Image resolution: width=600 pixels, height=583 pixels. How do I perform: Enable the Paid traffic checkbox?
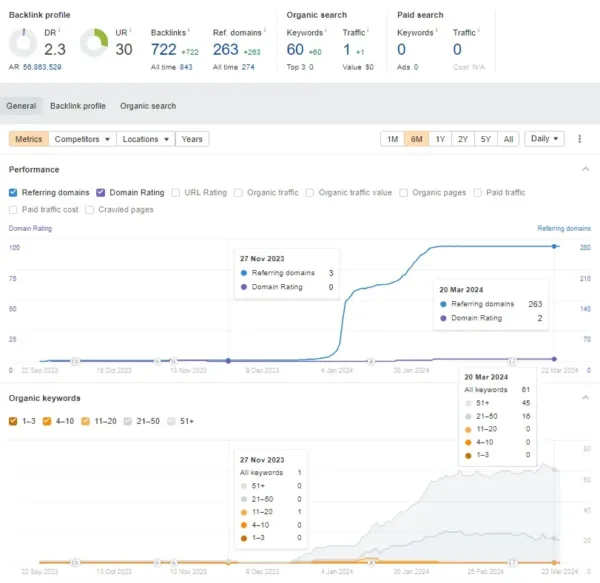click(477, 192)
